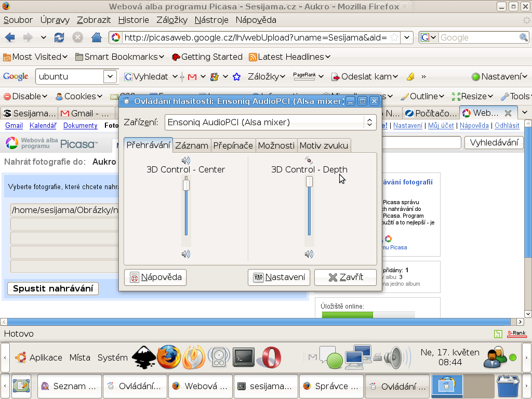The height and width of the screenshot is (399, 532).
Task: Click the disk drive launcher in the panel
Action: tap(219, 357)
